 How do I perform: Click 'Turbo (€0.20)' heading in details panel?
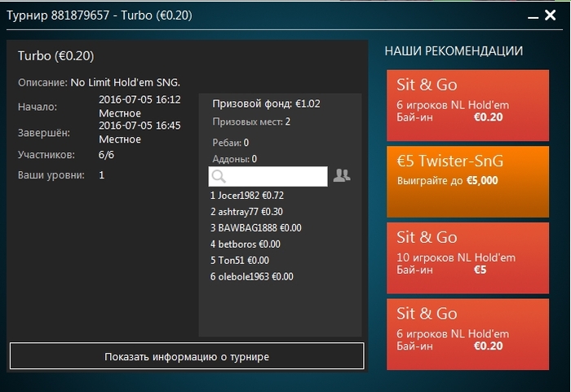point(56,56)
